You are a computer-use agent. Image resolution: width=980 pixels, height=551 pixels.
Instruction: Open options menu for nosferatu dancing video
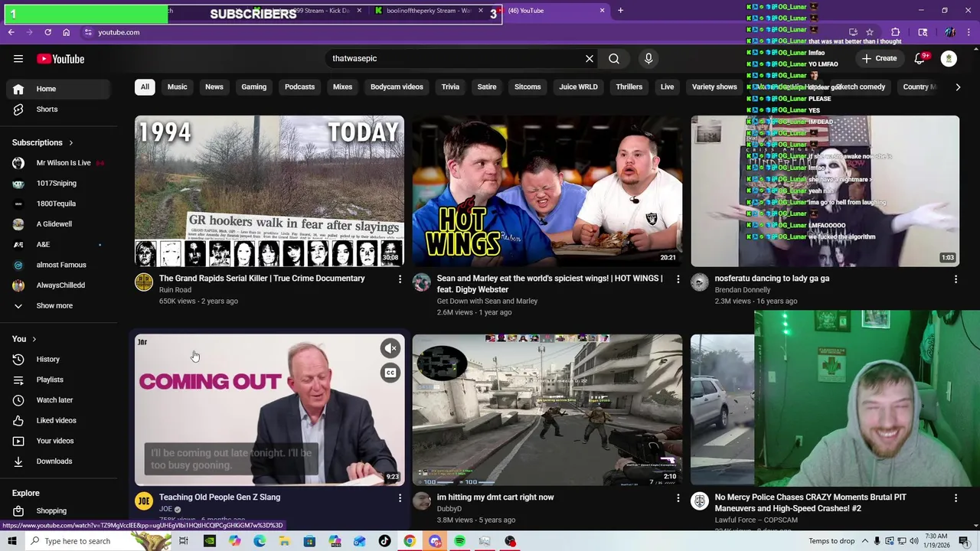pos(955,279)
